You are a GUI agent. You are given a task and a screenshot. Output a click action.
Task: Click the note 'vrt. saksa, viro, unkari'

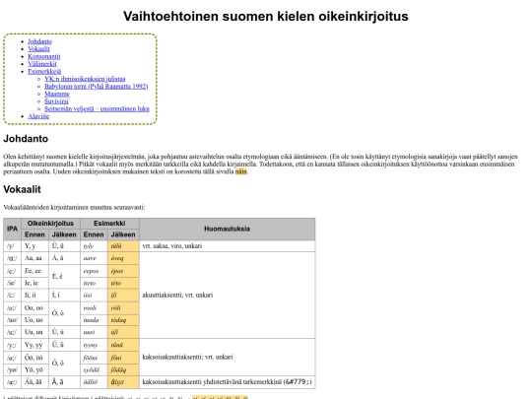(x=172, y=246)
